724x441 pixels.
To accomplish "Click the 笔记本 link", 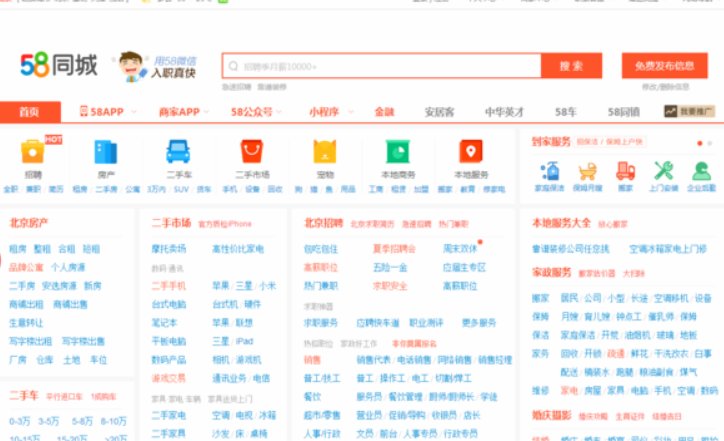I will click(164, 323).
